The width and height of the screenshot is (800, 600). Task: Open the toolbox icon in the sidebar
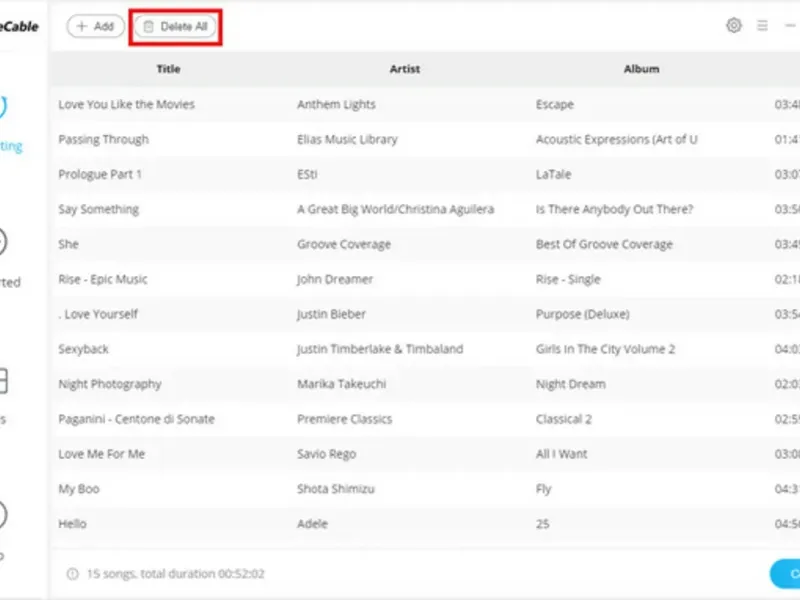point(3,381)
